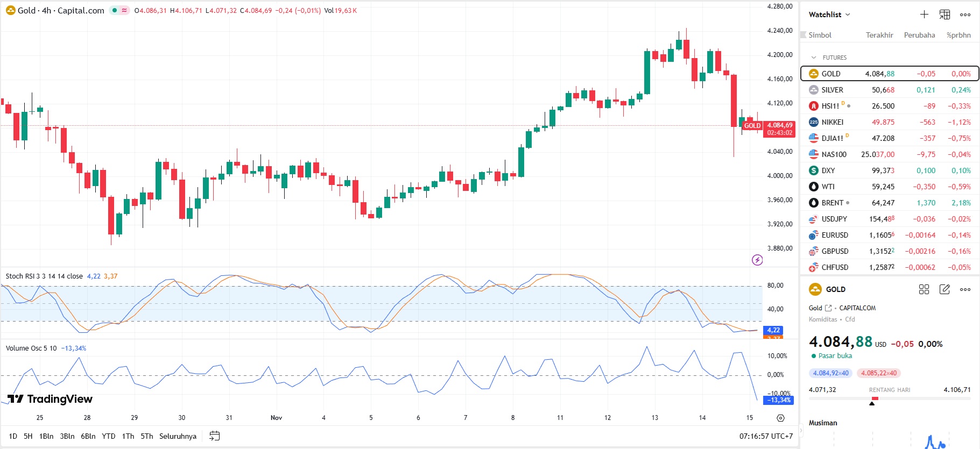Image resolution: width=980 pixels, height=449 pixels.
Task: Open the GOLD details three-dot menu
Action: (965, 289)
